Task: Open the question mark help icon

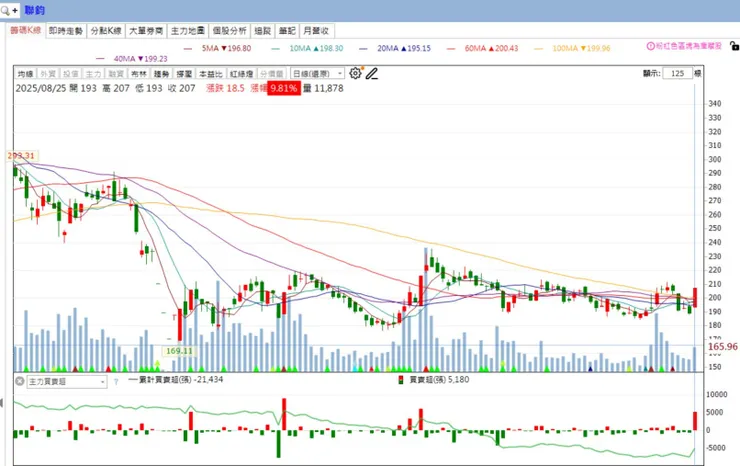Action: [x=116, y=381]
